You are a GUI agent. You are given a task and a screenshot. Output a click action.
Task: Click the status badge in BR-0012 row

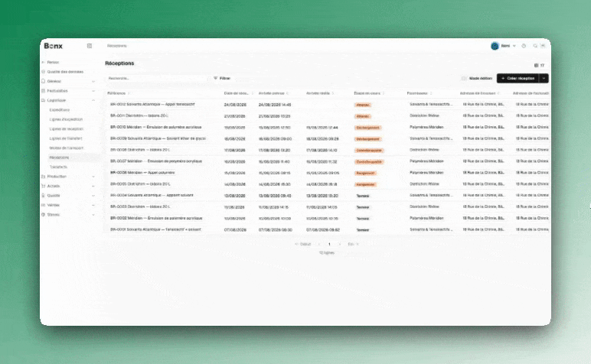pyautogui.click(x=363, y=105)
